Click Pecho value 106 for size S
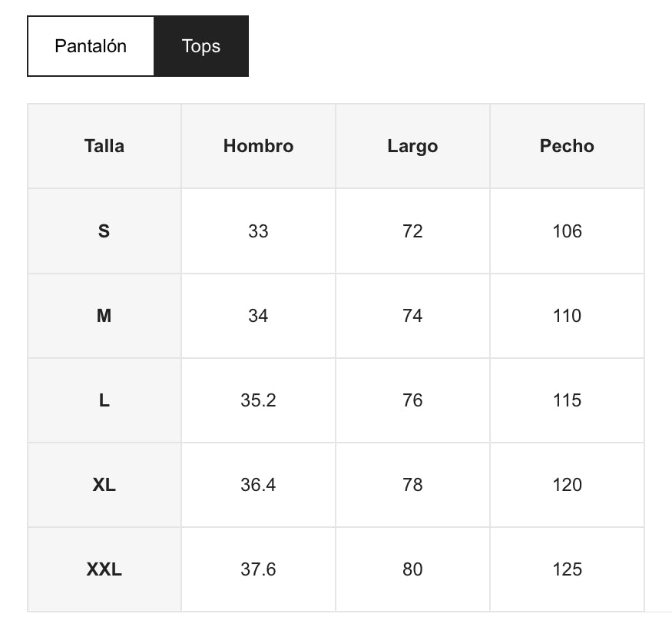The height and width of the screenshot is (637, 672). tap(567, 231)
